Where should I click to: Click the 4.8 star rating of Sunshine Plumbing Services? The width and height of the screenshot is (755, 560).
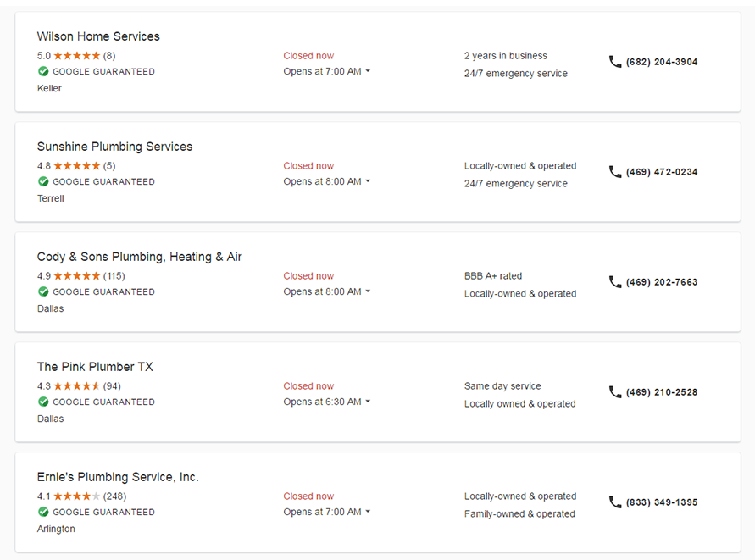(x=76, y=166)
